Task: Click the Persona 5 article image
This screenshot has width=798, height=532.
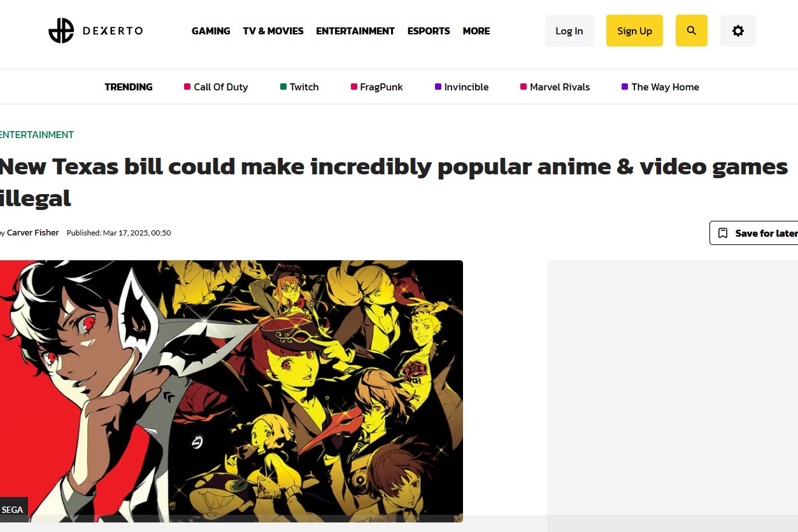Action: 231,391
